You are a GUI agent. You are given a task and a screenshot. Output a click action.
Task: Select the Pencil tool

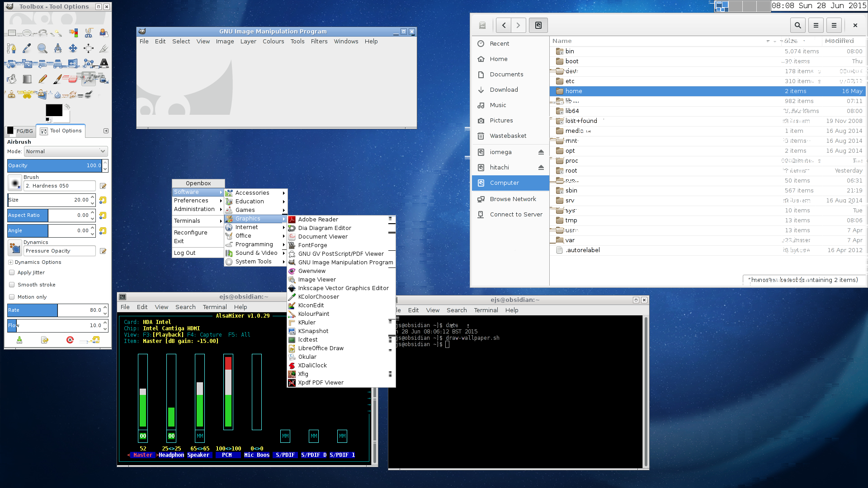click(42, 79)
